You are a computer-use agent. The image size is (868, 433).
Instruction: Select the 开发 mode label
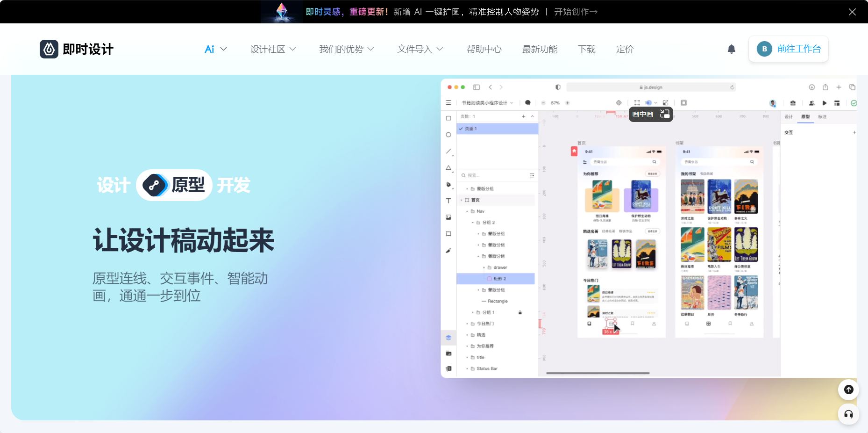pos(234,185)
